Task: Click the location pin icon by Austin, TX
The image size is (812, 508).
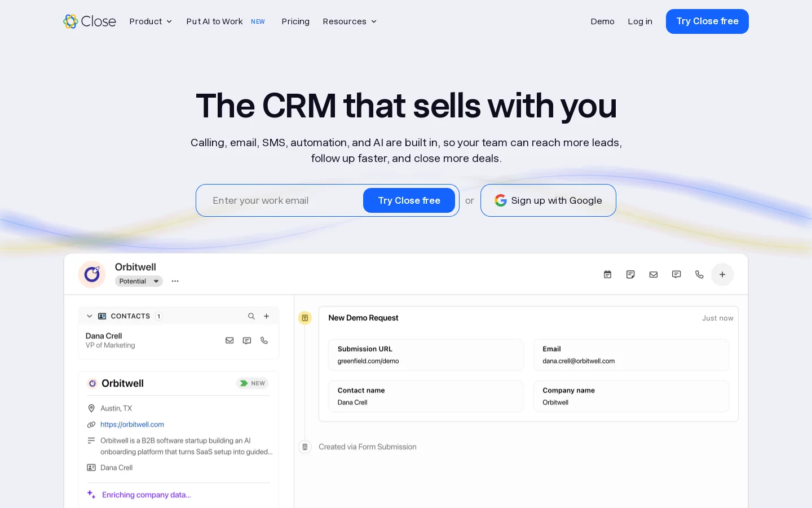Action: click(x=91, y=408)
